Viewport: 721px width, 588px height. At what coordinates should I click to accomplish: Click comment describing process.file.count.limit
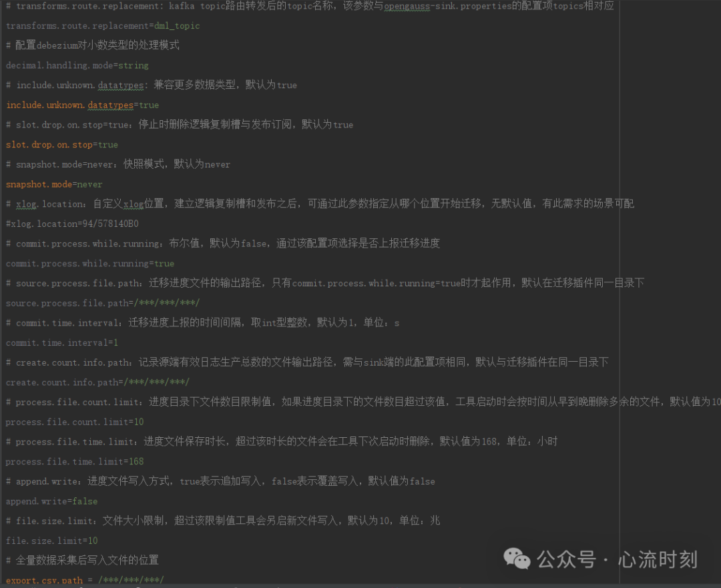pyautogui.click(x=363, y=402)
